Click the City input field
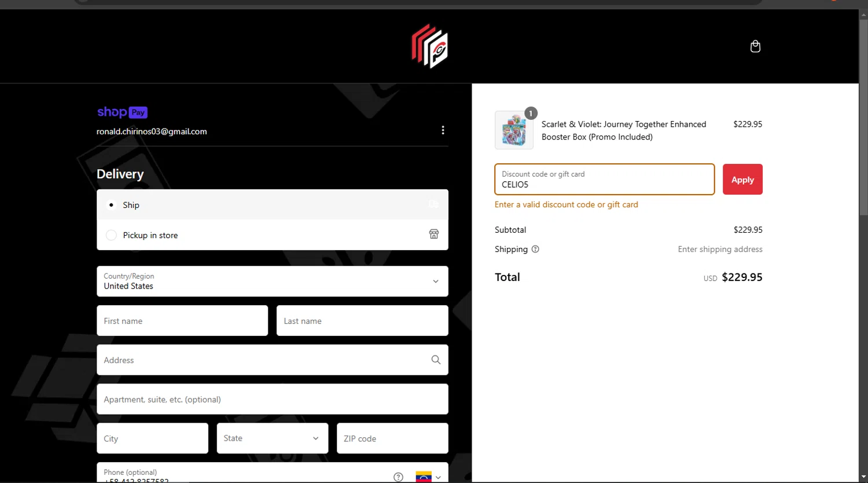The width and height of the screenshot is (868, 483). tap(152, 438)
